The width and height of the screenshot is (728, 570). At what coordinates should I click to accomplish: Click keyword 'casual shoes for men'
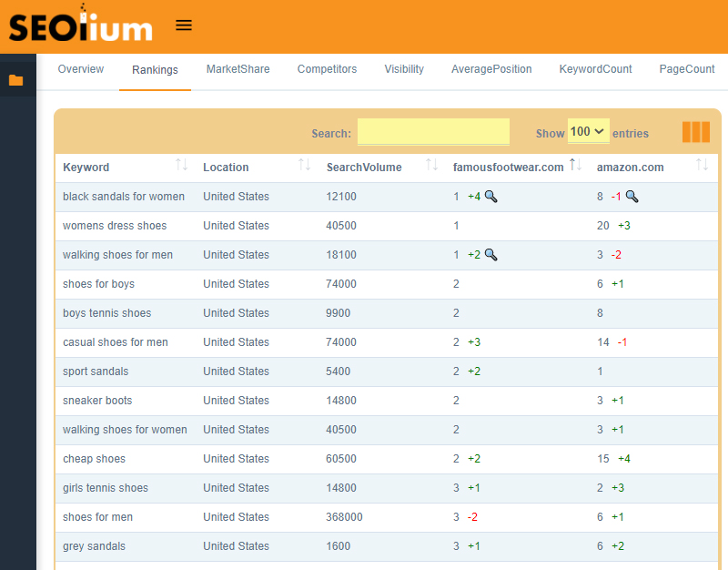click(x=116, y=342)
